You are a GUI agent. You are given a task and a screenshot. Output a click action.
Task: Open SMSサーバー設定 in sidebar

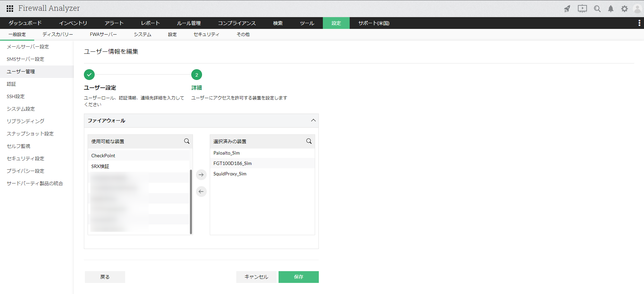pos(37,59)
